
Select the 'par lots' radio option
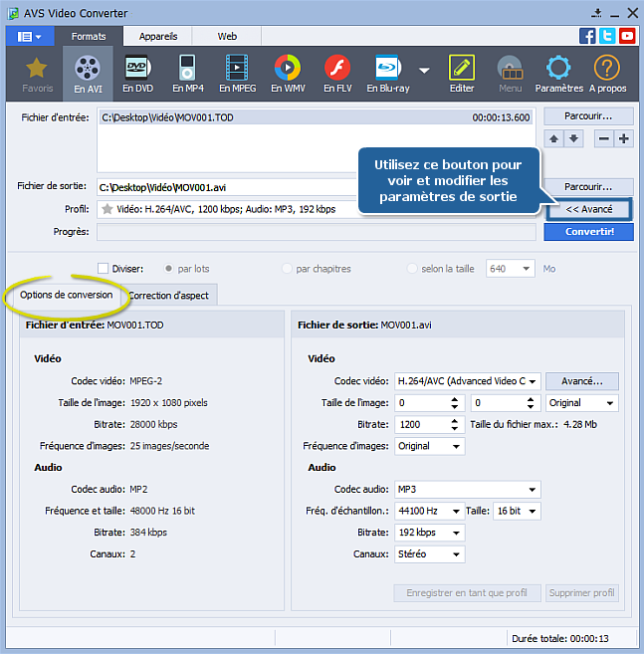click(x=169, y=268)
